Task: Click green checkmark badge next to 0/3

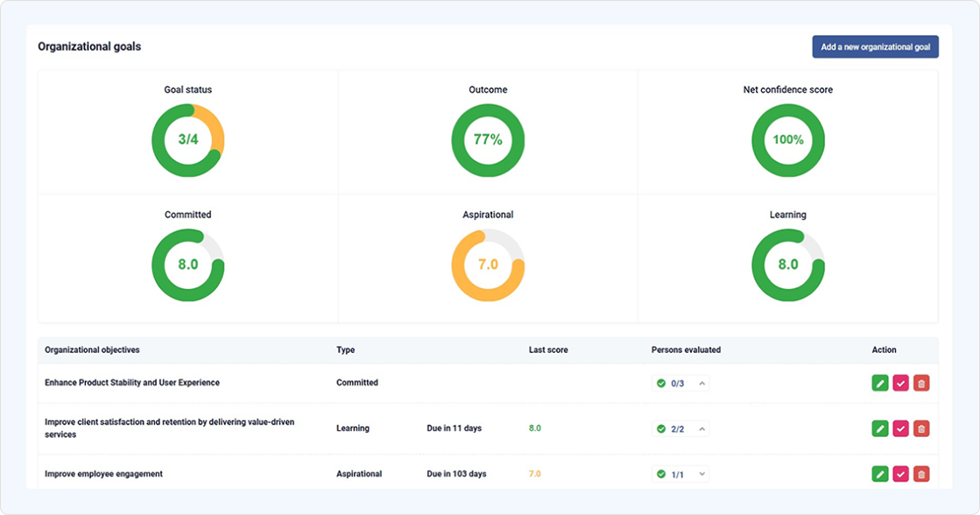Action: click(659, 383)
